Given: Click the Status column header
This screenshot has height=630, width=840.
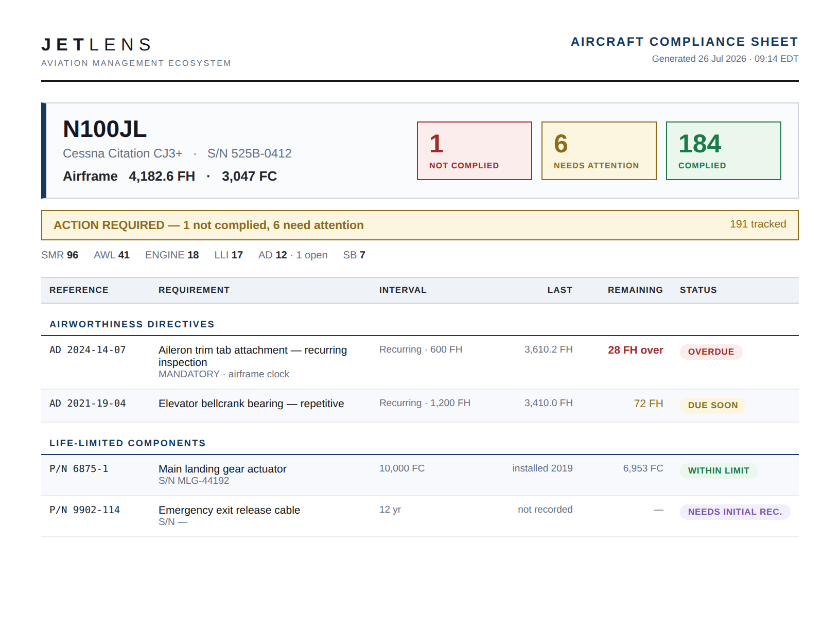Looking at the screenshot, I should tap(698, 290).
